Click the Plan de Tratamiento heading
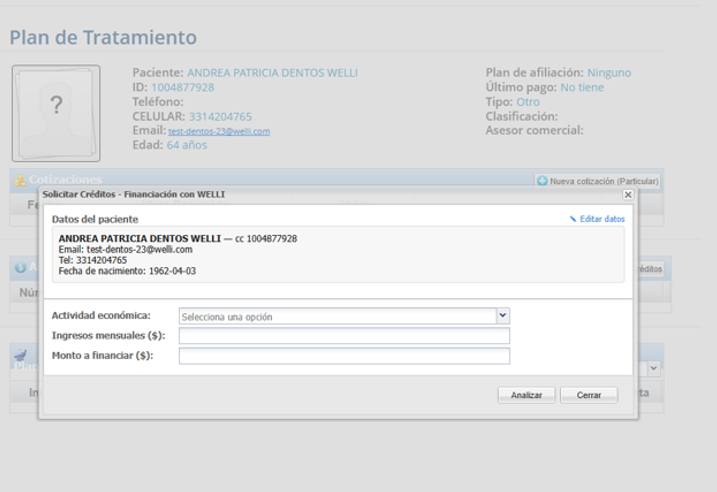This screenshot has width=717, height=492. tap(103, 37)
